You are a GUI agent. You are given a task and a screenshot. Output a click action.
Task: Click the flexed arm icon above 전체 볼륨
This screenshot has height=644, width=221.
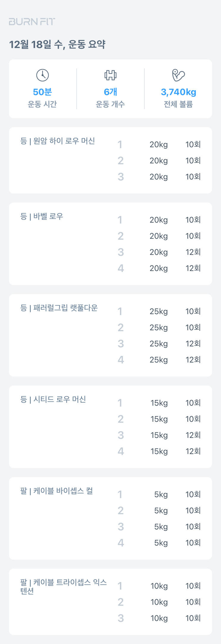pos(178,75)
